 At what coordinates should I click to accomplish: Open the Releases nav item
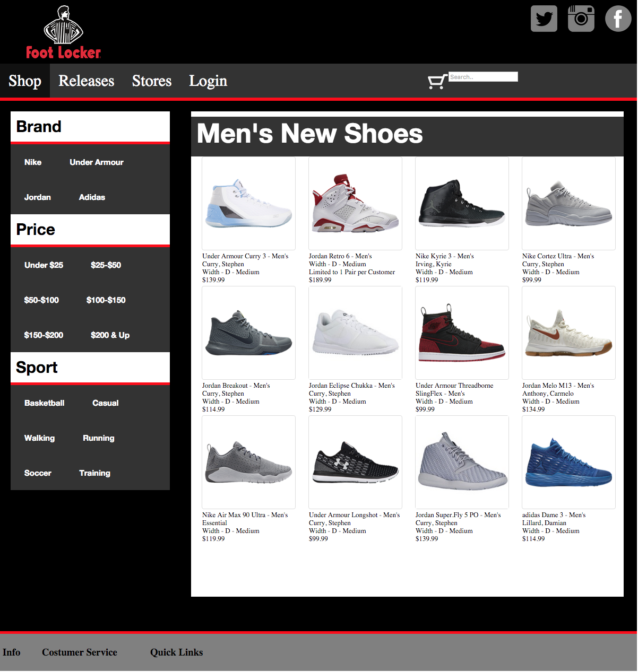pos(87,81)
